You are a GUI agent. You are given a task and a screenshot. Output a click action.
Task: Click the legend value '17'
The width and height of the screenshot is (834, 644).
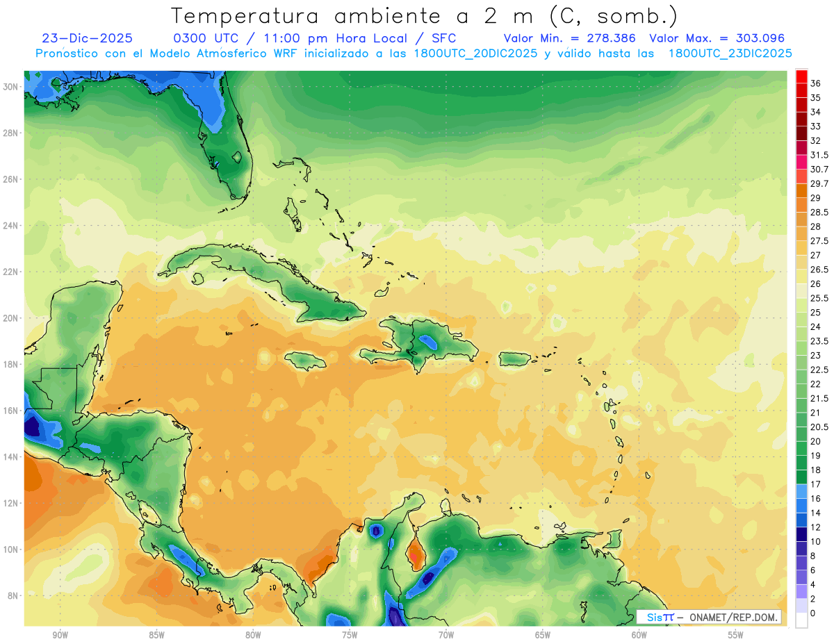816,484
